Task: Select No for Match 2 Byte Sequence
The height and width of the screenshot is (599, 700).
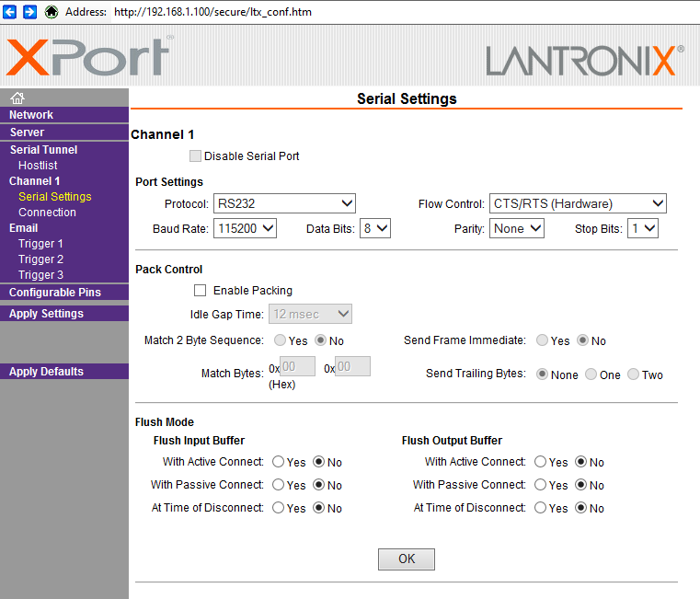Action: click(x=320, y=340)
